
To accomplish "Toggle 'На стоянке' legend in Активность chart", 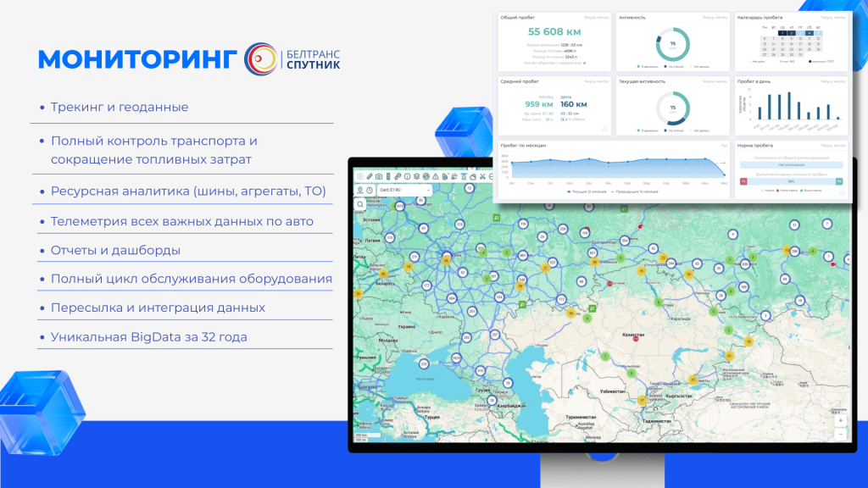I will pyautogui.click(x=674, y=66).
